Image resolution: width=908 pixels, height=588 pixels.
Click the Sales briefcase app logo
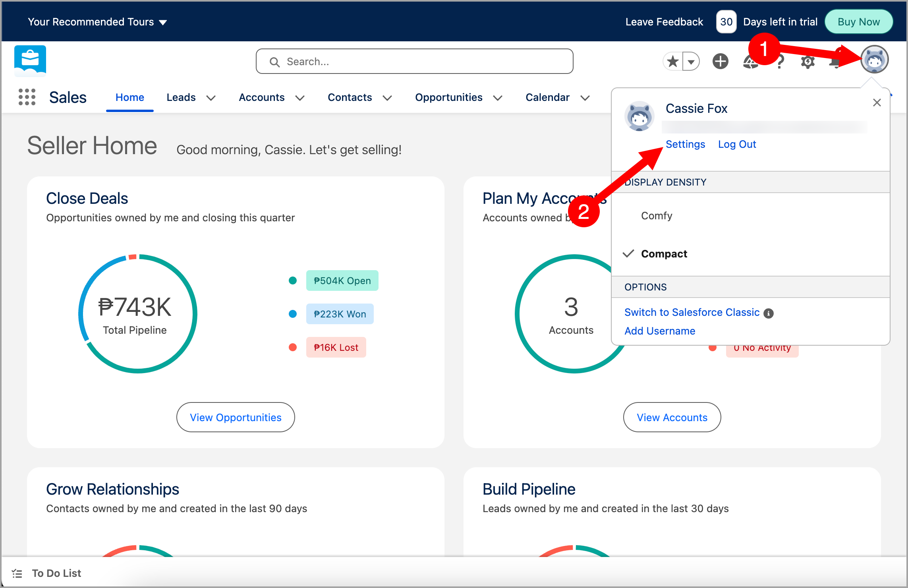point(30,61)
